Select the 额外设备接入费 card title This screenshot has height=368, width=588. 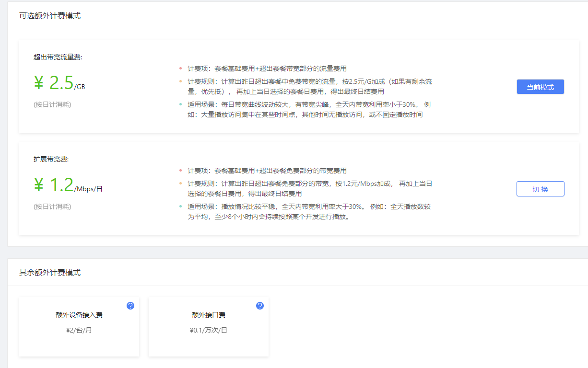tap(79, 315)
